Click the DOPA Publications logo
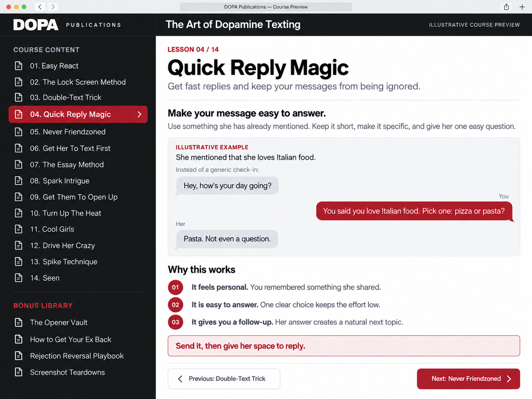Image resolution: width=532 pixels, height=399 pixels. tap(67, 25)
